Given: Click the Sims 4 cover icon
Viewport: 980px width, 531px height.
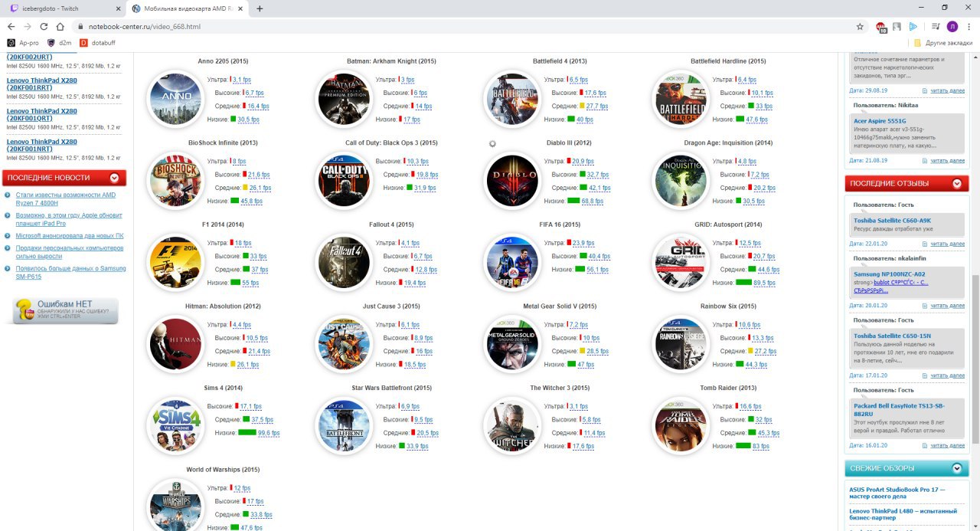Looking at the screenshot, I should [175, 426].
